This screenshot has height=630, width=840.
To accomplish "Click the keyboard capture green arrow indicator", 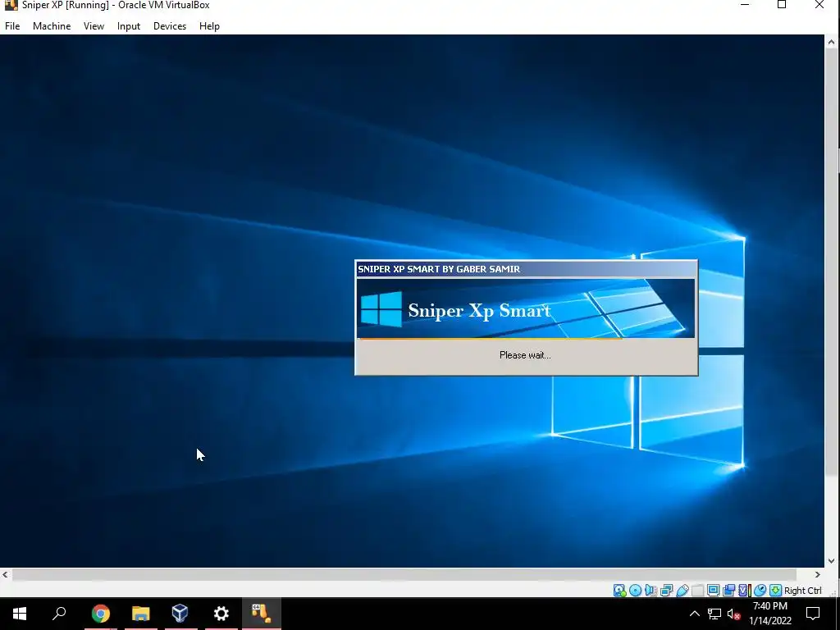I will [x=775, y=591].
